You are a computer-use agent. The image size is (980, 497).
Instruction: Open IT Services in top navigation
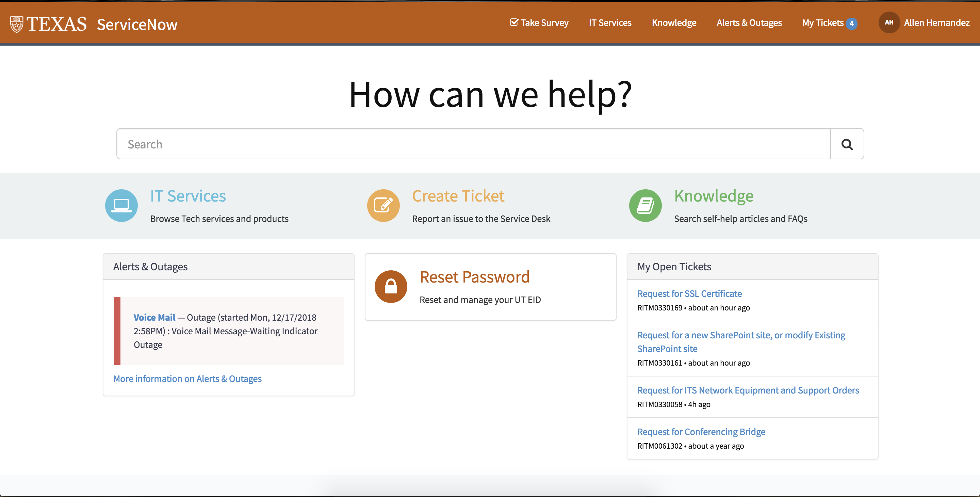610,23
